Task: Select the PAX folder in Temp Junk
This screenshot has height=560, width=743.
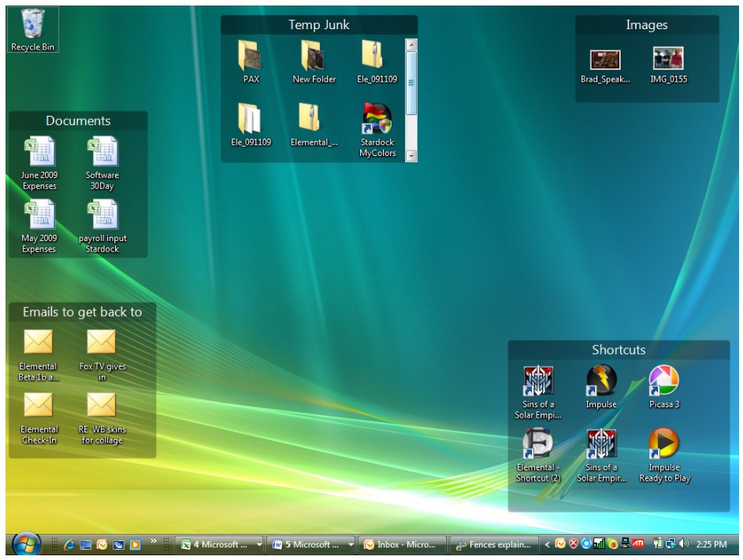Action: 251,57
